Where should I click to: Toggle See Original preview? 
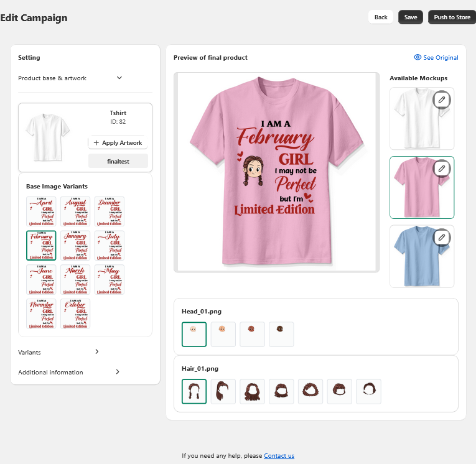coord(436,58)
